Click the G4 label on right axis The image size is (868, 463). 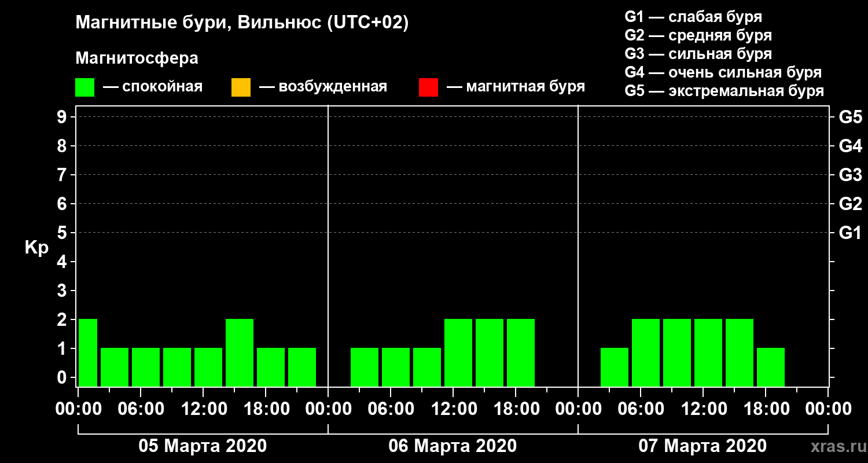coord(850,146)
